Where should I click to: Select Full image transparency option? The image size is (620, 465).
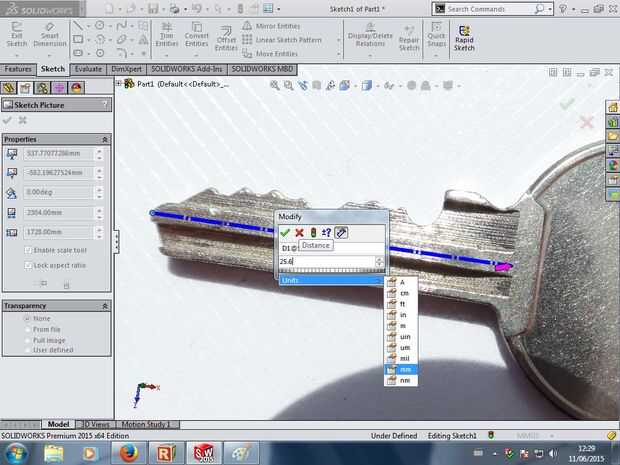(x=27, y=340)
